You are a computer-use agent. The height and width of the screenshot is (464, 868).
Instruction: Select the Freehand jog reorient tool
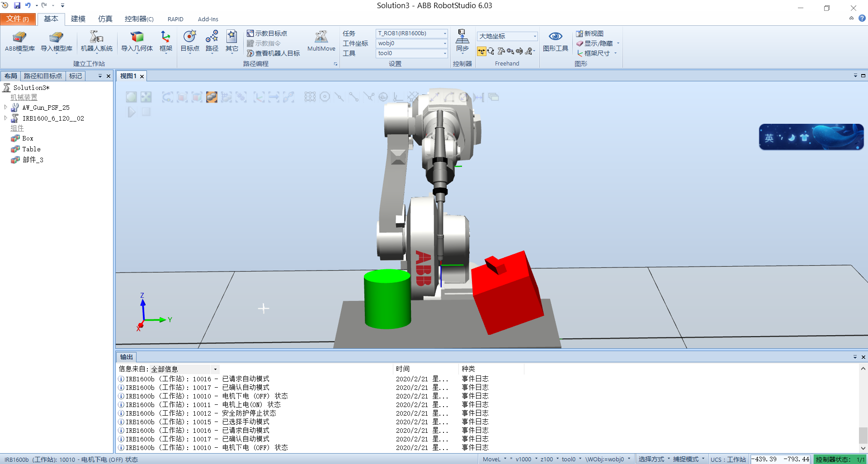(519, 51)
